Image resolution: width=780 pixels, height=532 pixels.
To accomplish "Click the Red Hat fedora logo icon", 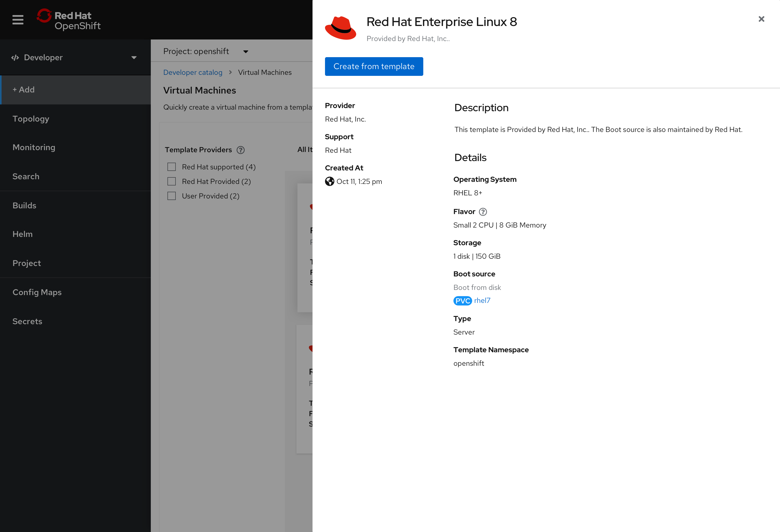I will (x=340, y=28).
